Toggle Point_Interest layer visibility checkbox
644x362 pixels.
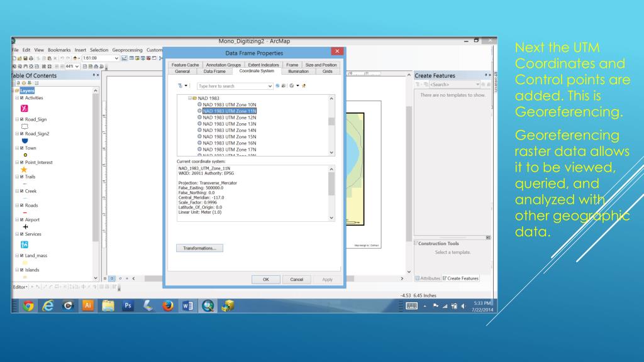pos(22,163)
